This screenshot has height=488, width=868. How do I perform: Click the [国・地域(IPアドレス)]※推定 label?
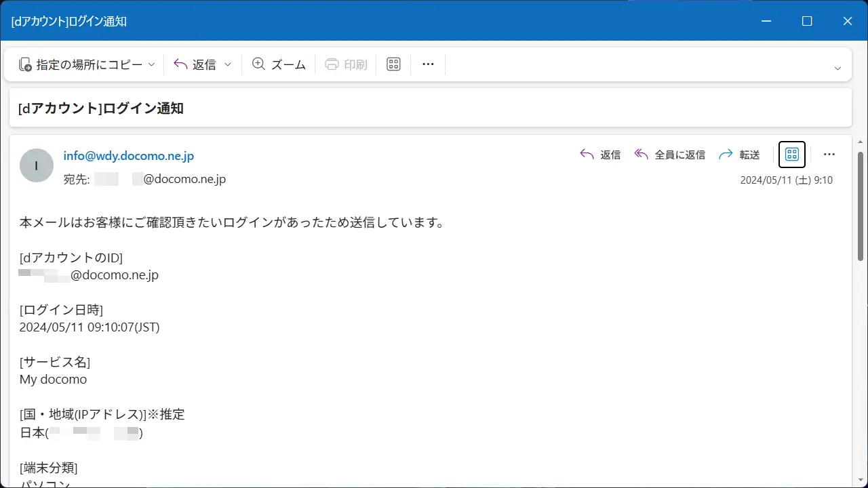(x=102, y=415)
